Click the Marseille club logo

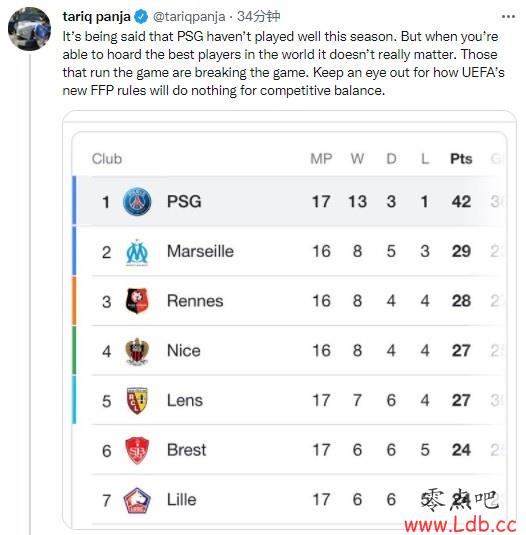137,252
